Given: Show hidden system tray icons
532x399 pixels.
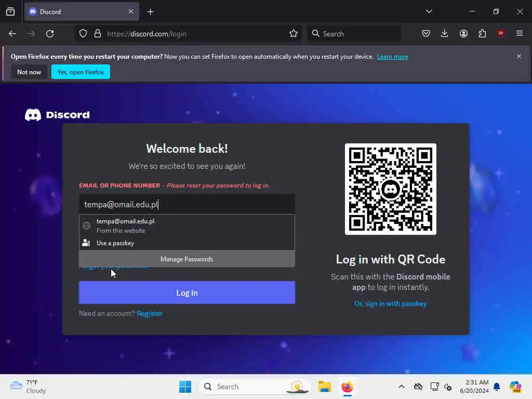Looking at the screenshot, I should pos(402,387).
